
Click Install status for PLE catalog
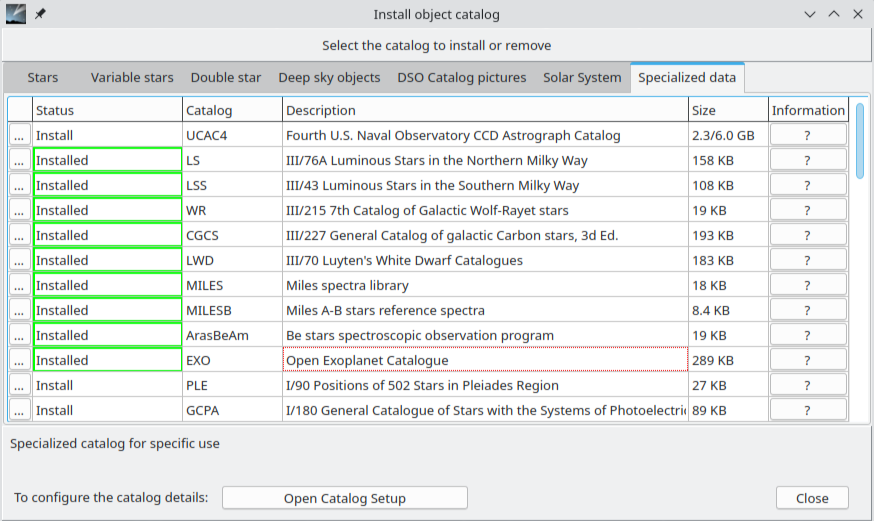click(x=108, y=386)
